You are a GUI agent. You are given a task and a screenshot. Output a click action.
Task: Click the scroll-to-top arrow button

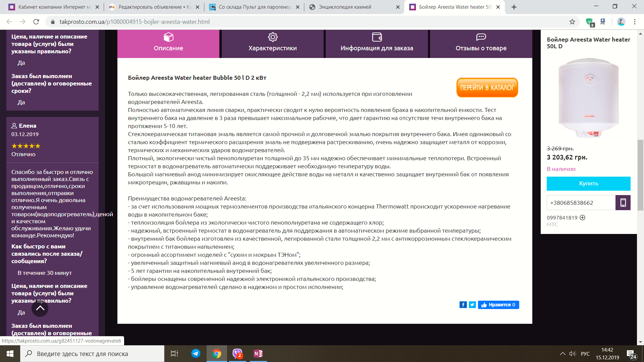point(40,308)
